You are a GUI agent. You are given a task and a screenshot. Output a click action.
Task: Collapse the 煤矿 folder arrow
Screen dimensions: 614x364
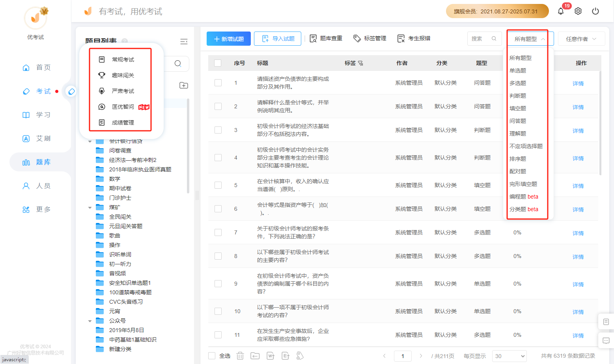[90, 208]
